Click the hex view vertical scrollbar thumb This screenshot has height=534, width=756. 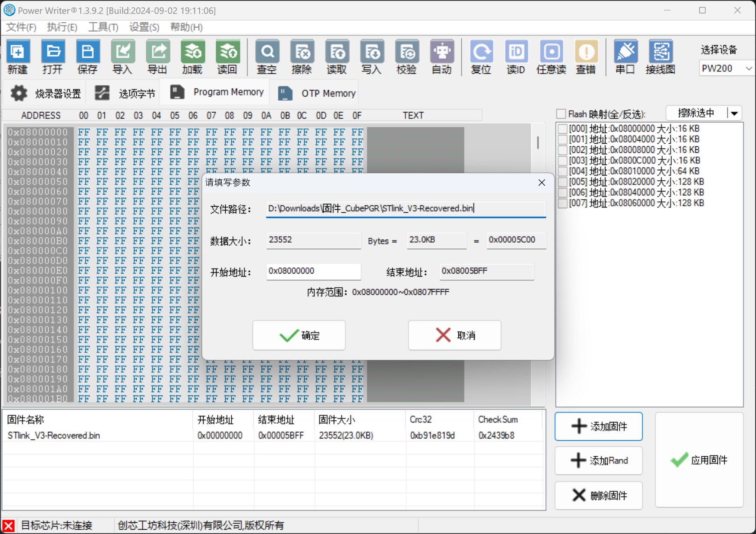(538, 142)
